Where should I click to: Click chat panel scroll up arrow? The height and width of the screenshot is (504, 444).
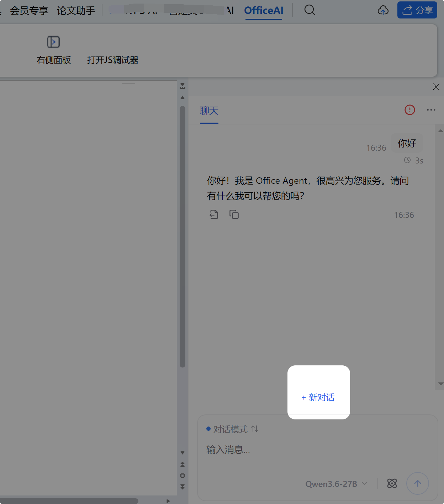(x=440, y=131)
